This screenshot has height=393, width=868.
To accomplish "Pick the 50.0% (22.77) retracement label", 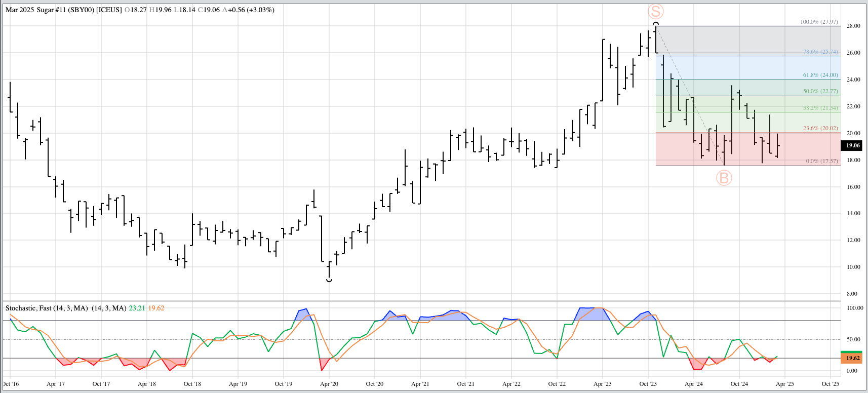I will tap(820, 91).
